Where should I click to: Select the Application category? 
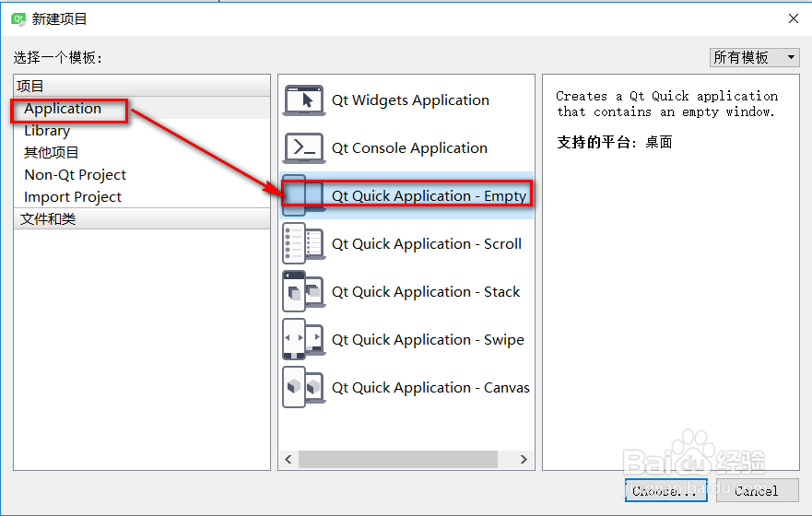[142, 108]
